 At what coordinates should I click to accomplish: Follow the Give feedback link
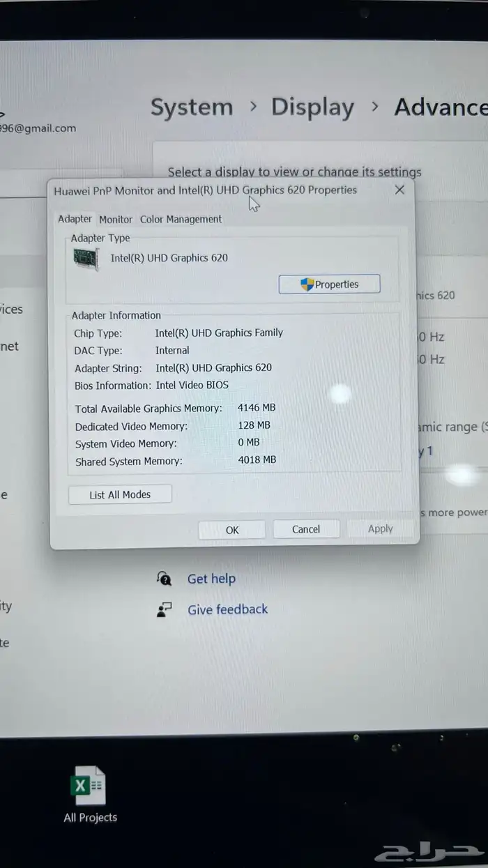227,609
